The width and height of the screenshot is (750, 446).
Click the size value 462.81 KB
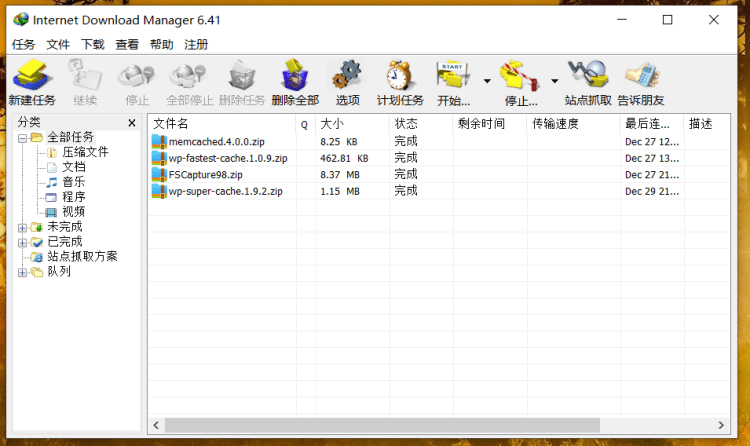click(x=344, y=158)
